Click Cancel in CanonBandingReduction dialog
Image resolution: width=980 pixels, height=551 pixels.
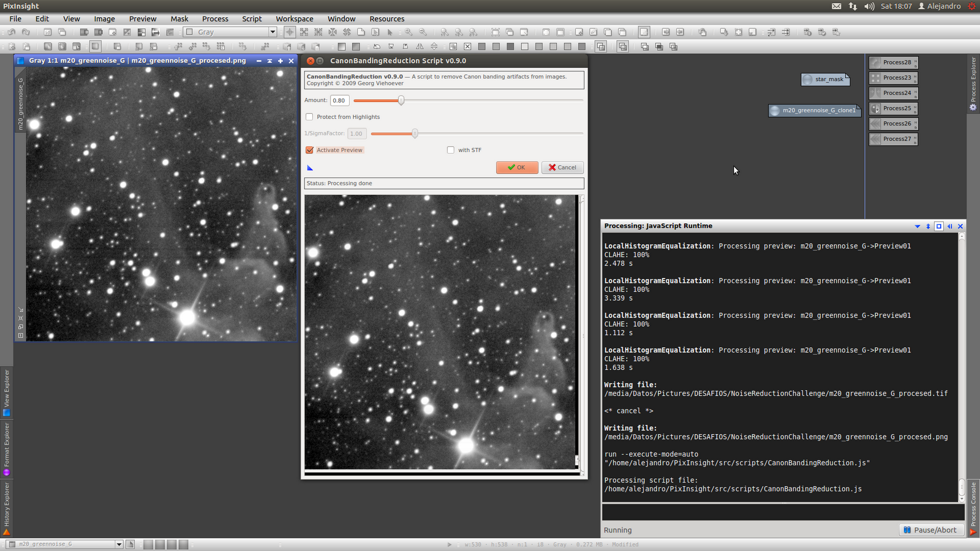[x=562, y=168]
